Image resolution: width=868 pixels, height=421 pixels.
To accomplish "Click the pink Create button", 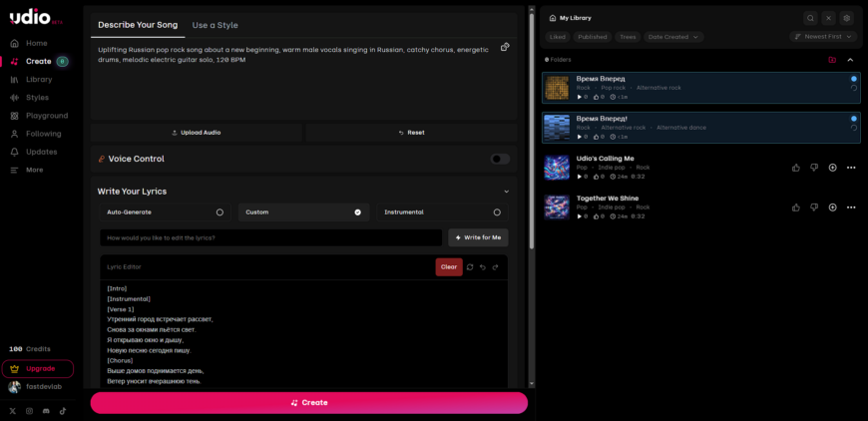I will tap(309, 403).
